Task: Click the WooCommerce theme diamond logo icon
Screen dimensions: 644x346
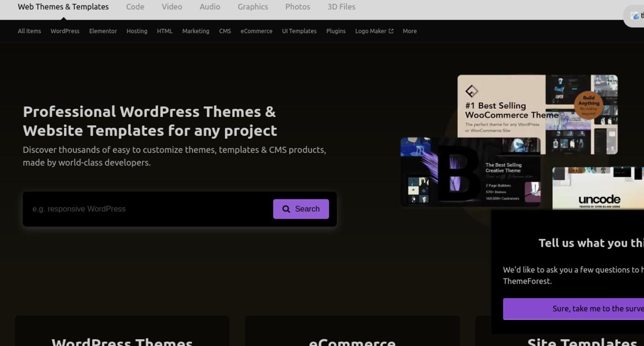Action: (x=472, y=91)
